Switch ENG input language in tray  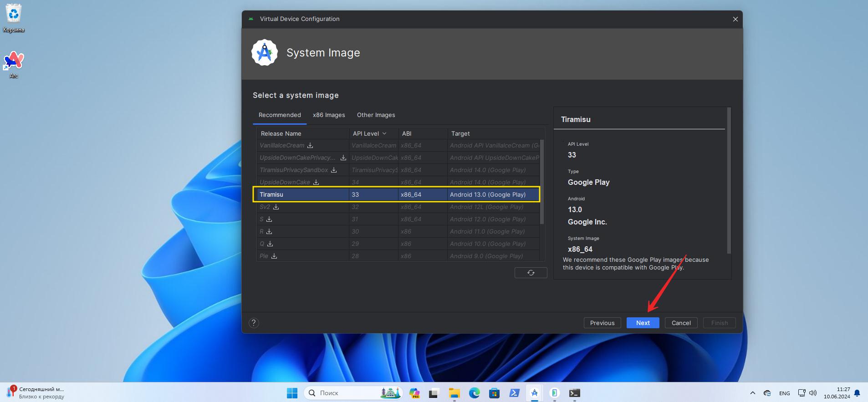tap(785, 393)
